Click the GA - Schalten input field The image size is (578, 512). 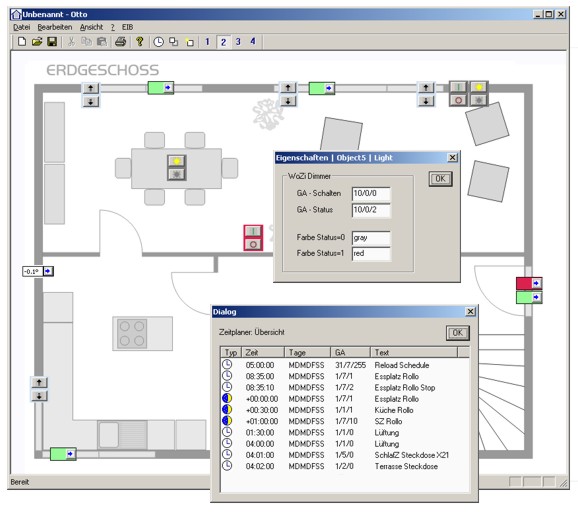371,194
